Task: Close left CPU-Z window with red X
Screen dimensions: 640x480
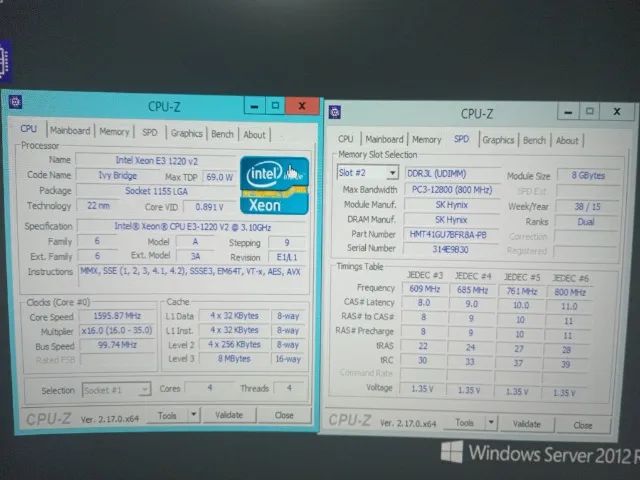Action: pyautogui.click(x=302, y=106)
